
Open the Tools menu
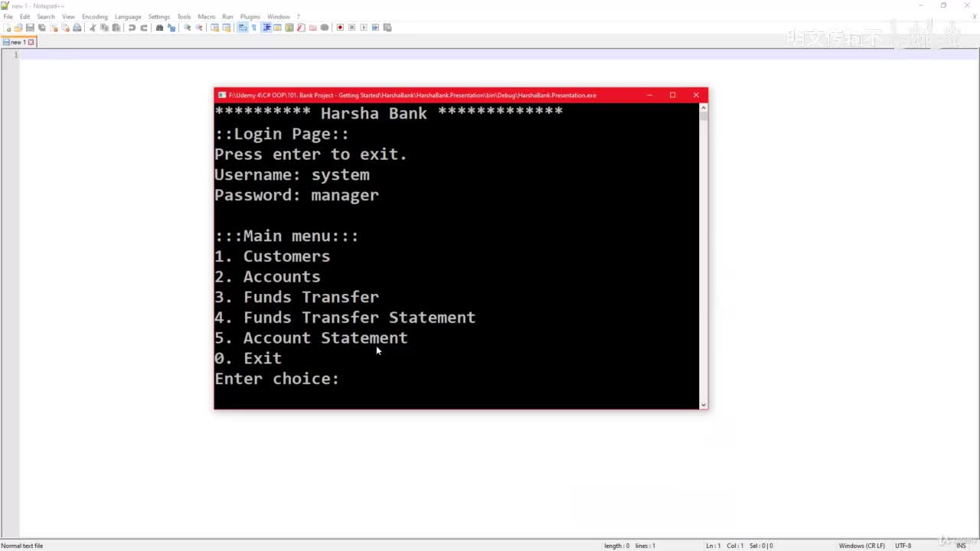[184, 16]
